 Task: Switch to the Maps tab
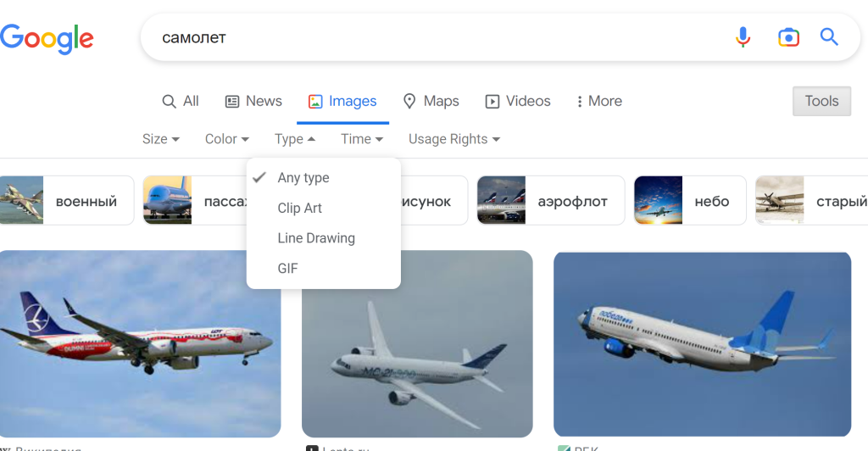431,101
